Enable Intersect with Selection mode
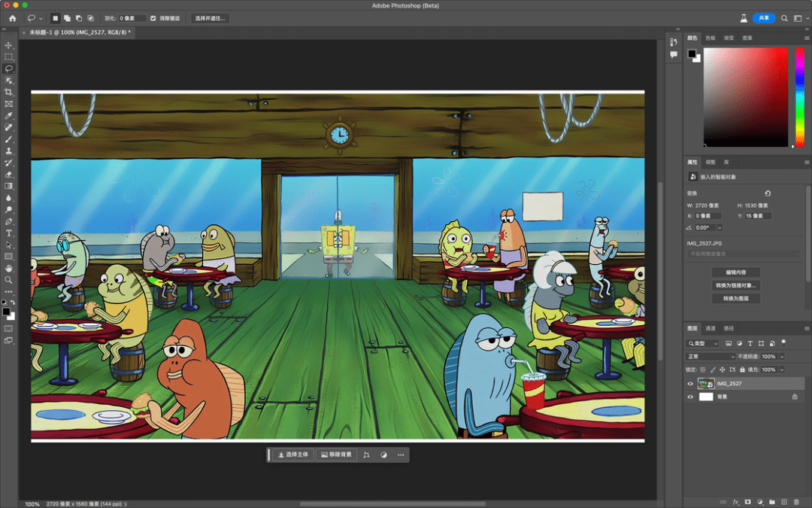The width and height of the screenshot is (812, 508). pyautogui.click(x=91, y=18)
